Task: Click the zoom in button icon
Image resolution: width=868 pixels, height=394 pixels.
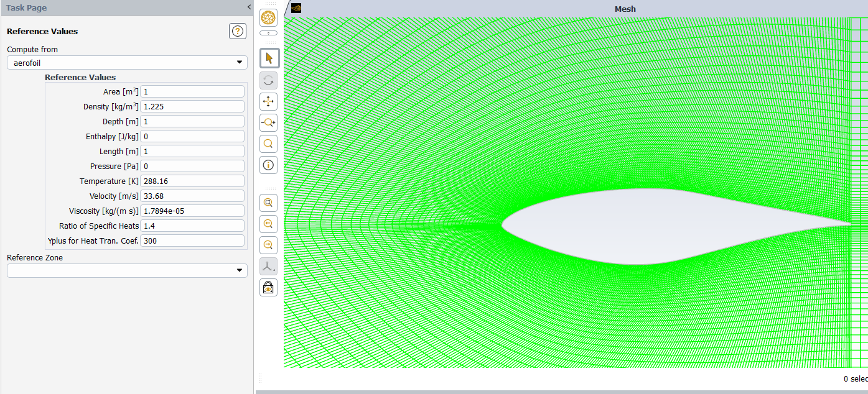Action: (269, 224)
